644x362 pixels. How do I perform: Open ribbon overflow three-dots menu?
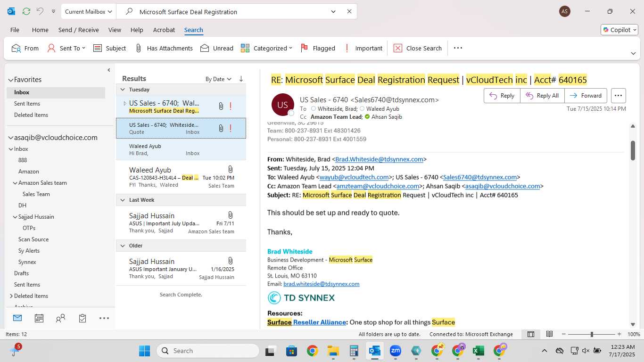tap(458, 48)
